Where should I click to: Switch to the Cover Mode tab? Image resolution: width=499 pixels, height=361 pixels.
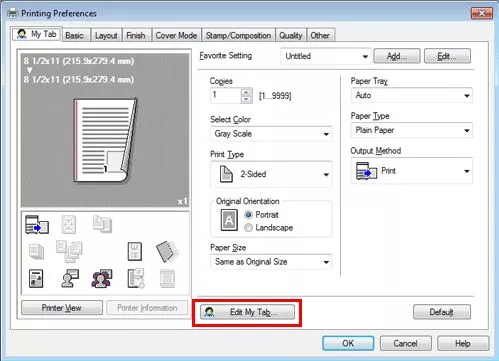point(176,35)
